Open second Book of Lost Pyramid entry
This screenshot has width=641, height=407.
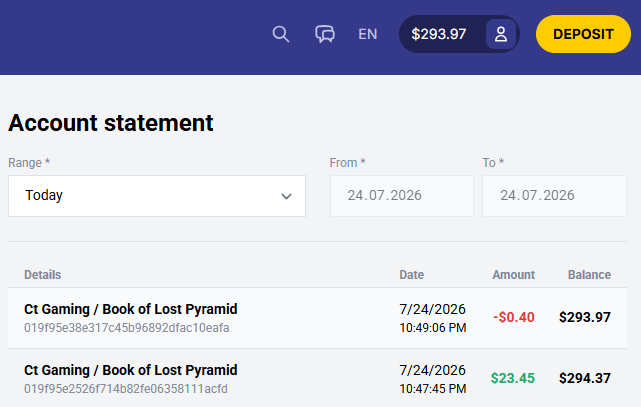pyautogui.click(x=130, y=370)
